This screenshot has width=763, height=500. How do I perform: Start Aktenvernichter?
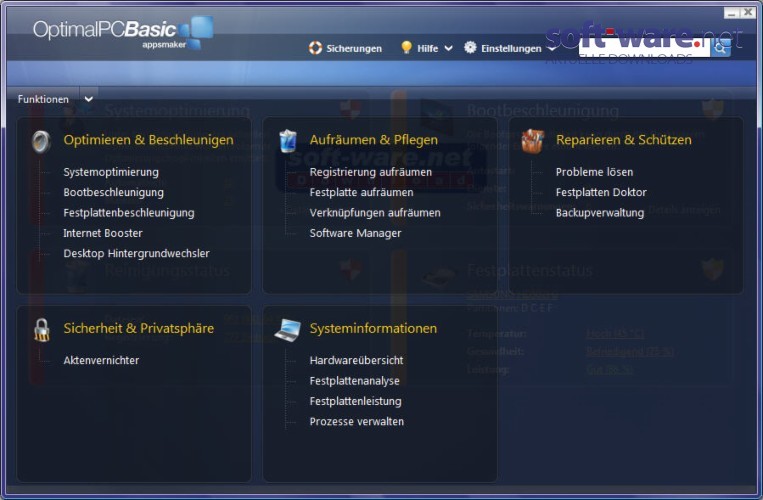(x=101, y=360)
